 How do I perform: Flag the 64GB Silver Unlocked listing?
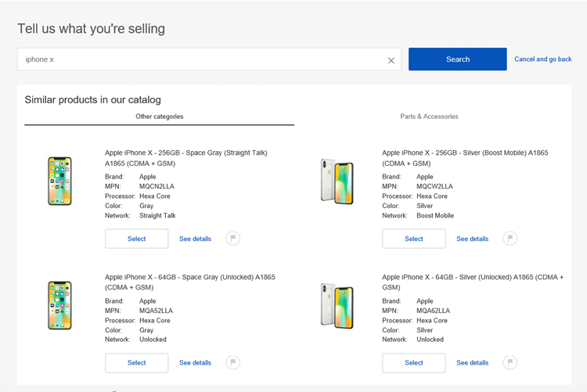[510, 362]
